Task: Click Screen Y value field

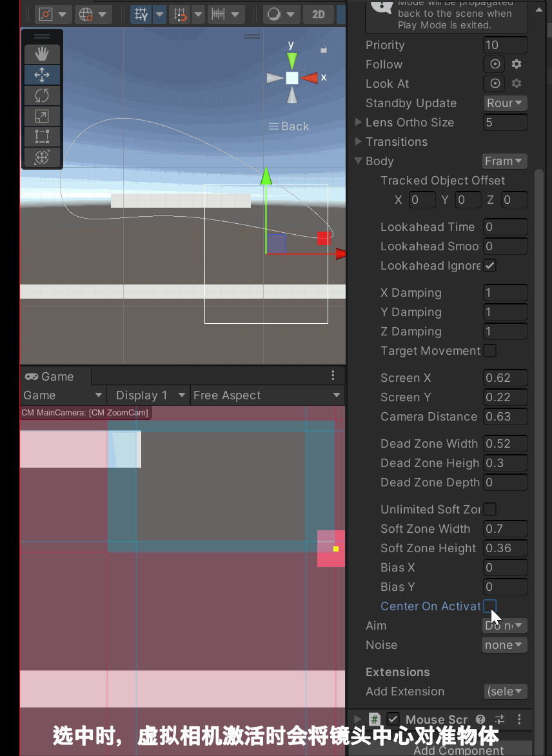Action: coord(505,397)
